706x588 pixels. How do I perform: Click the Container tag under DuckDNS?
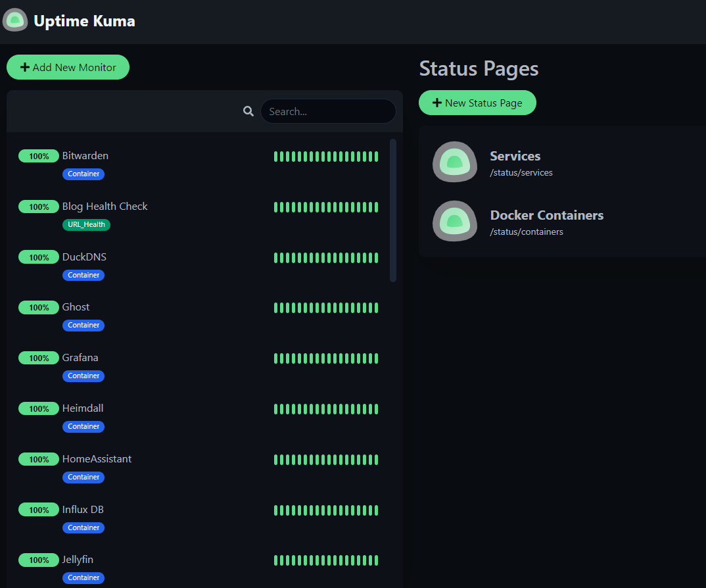[x=83, y=275]
